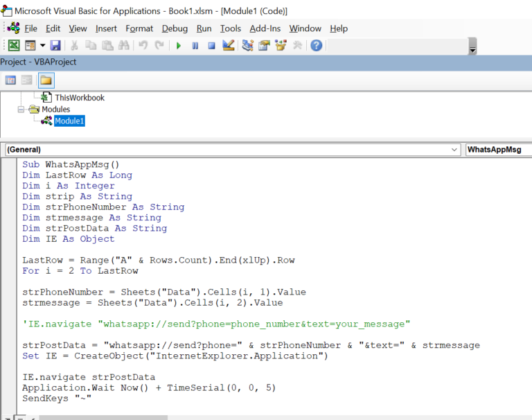Run the macro with the green play icon

pyautogui.click(x=179, y=46)
